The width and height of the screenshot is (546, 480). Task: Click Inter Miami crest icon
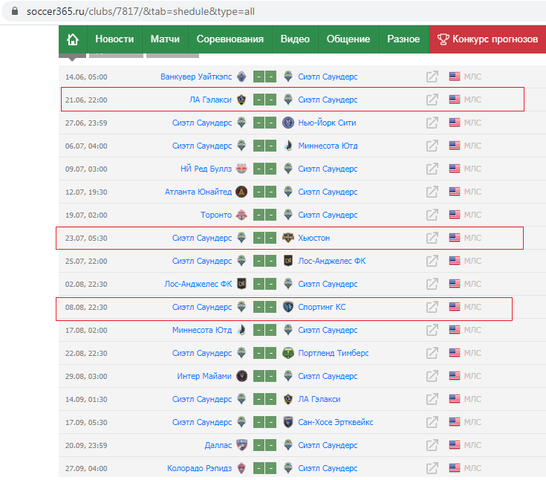click(242, 376)
